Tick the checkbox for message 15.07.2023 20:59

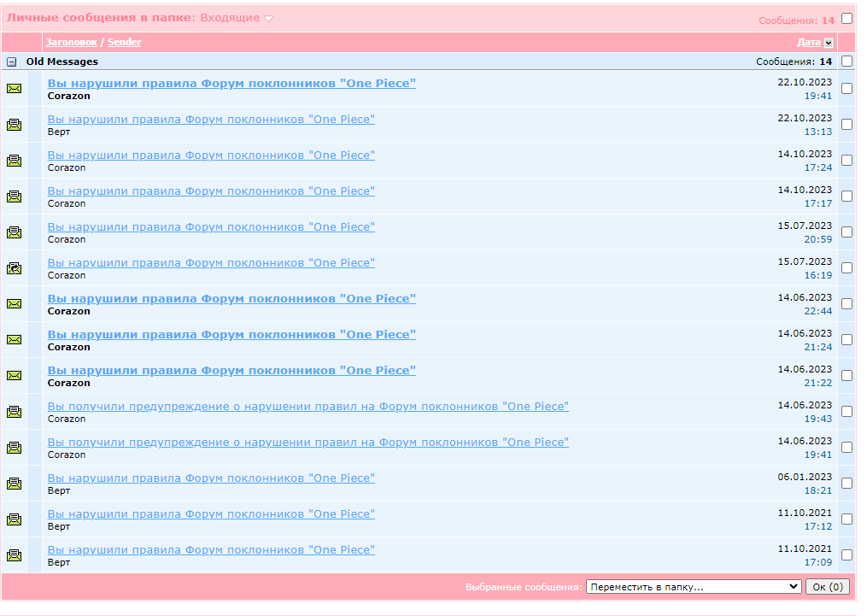pyautogui.click(x=846, y=232)
